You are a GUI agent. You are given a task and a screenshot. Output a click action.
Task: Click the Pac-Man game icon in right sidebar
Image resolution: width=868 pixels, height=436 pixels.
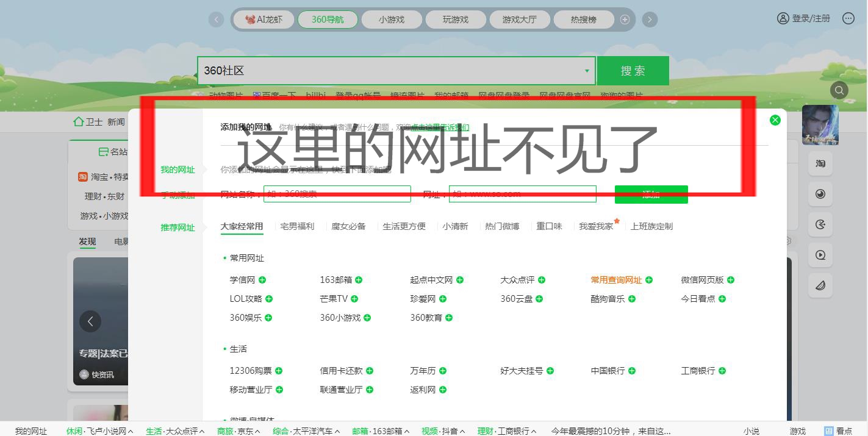click(820, 225)
